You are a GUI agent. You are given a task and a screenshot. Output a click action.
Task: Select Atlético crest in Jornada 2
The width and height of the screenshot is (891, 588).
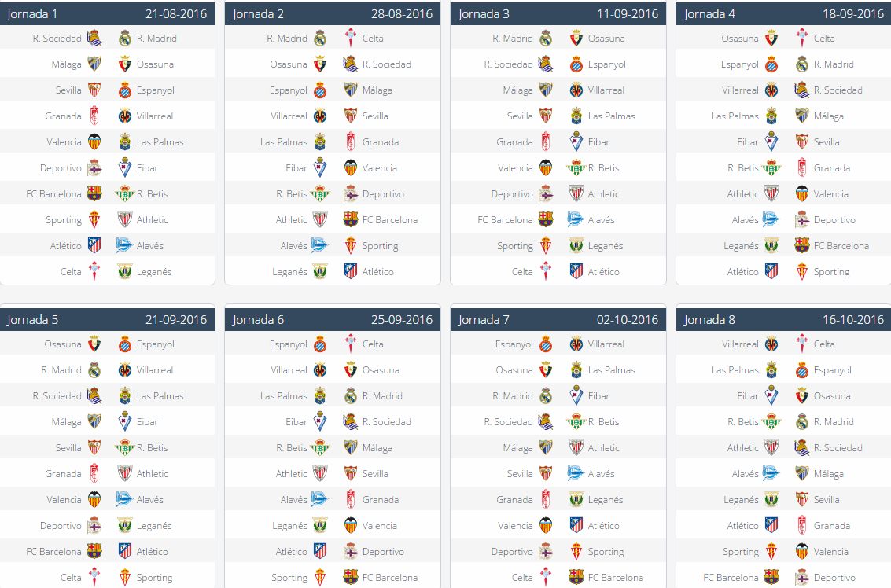tap(351, 271)
